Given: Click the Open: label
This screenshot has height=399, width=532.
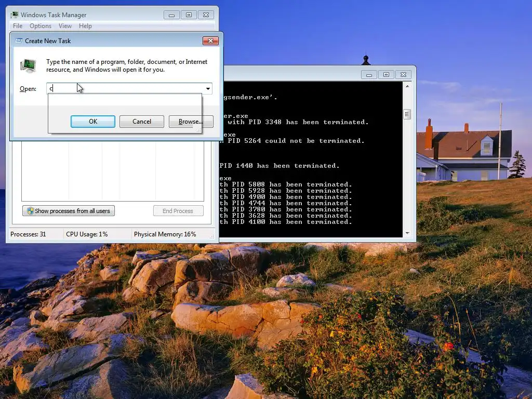Looking at the screenshot, I should tap(28, 89).
